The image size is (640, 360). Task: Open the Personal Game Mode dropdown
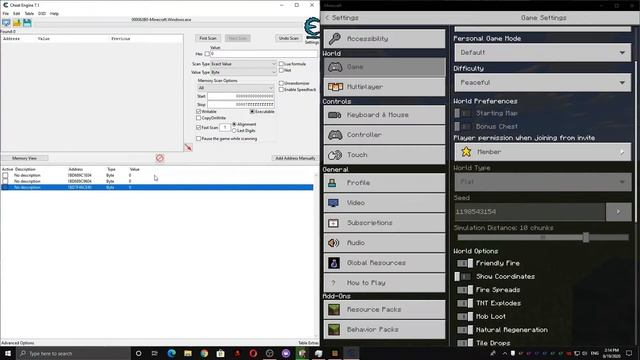(x=542, y=53)
